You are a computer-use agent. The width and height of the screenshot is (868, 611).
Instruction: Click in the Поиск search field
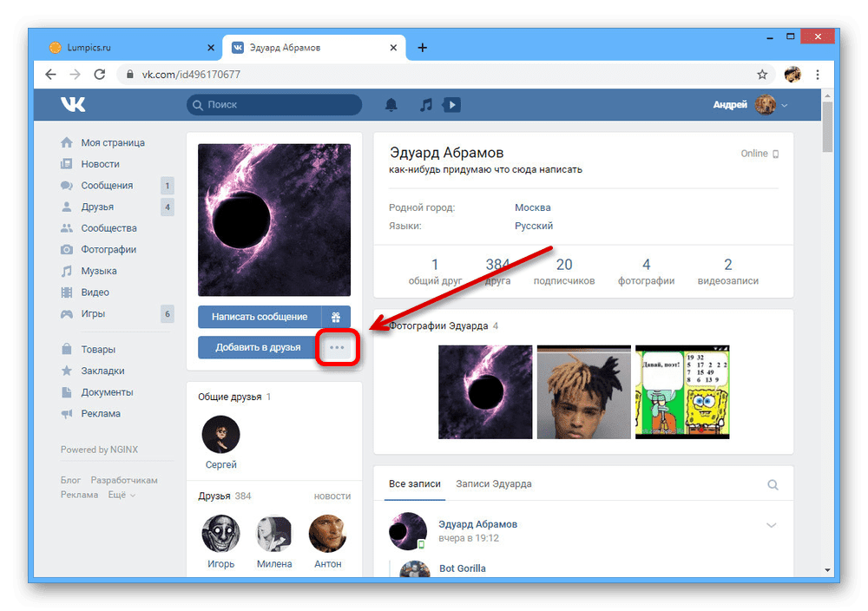click(274, 105)
